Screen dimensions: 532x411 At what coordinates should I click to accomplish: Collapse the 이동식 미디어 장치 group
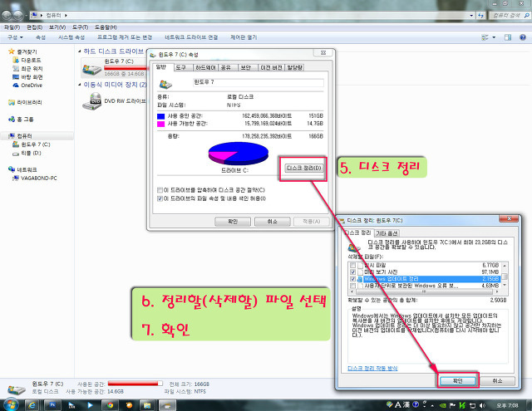[80, 85]
